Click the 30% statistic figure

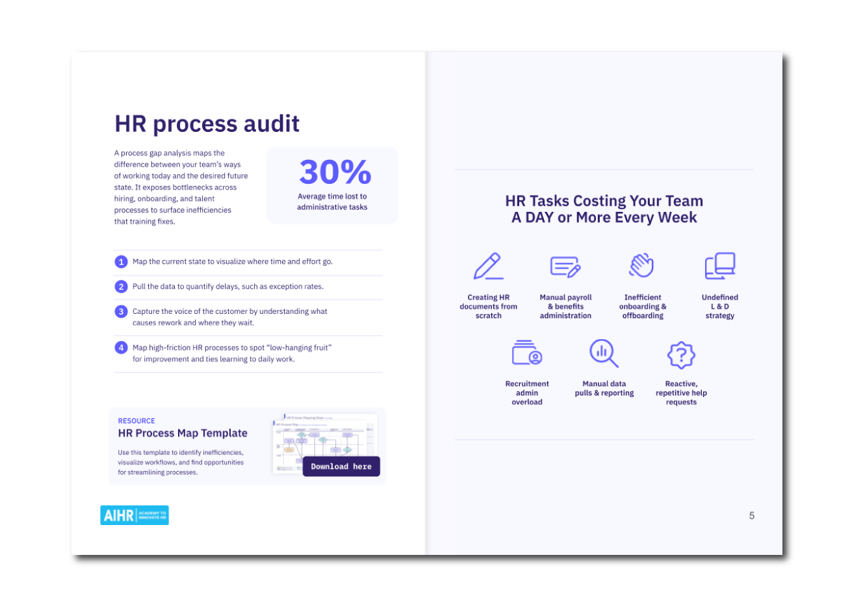pyautogui.click(x=335, y=173)
